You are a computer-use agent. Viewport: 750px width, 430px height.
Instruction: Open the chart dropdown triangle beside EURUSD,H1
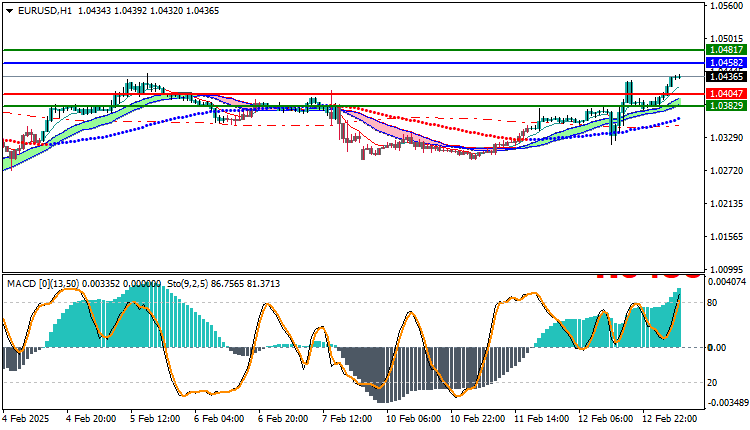pyautogui.click(x=10, y=11)
